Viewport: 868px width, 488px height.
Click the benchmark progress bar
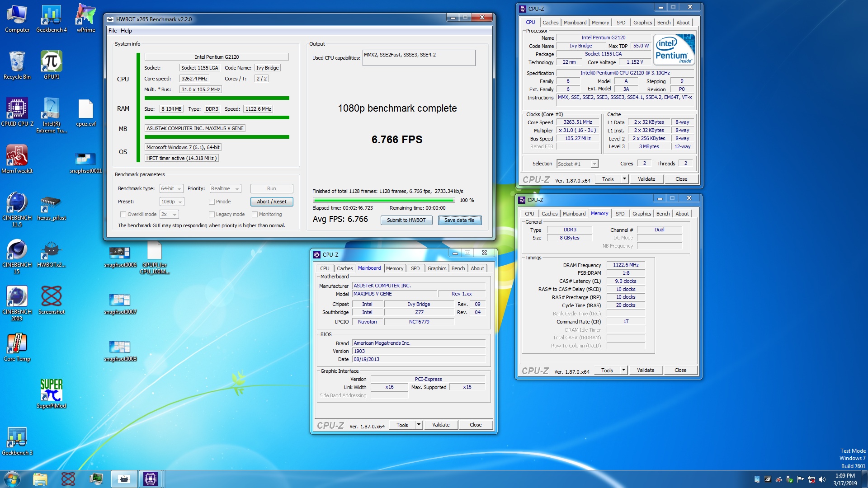click(384, 200)
